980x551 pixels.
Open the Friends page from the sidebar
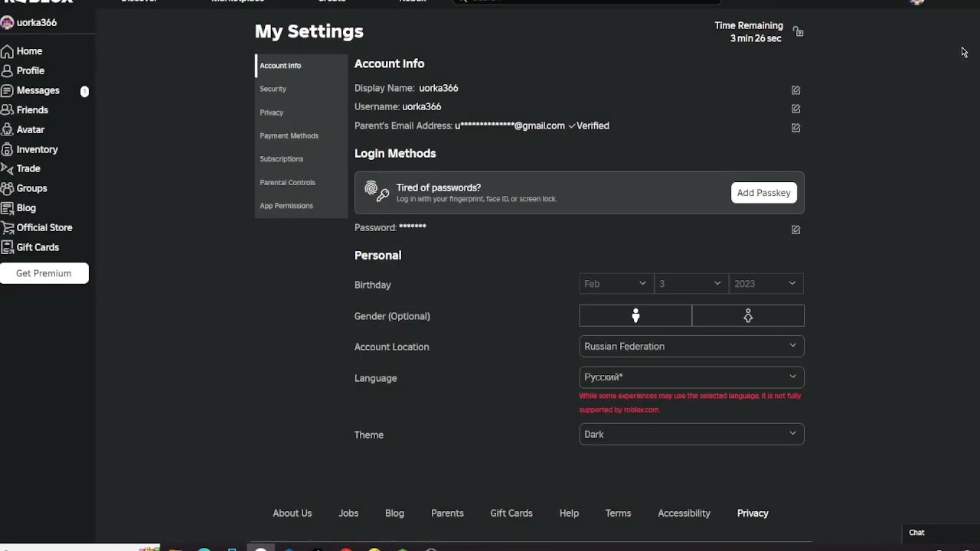click(24, 110)
